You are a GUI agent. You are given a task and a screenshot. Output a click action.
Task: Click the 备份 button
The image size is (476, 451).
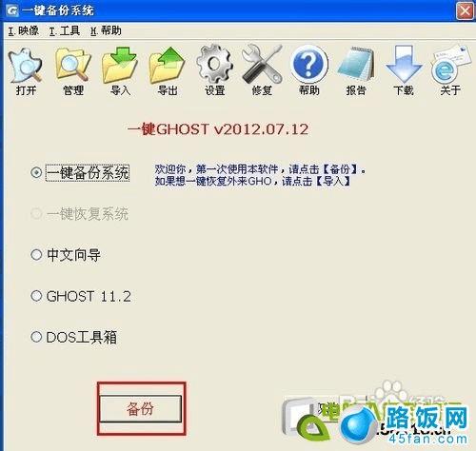pos(141,408)
